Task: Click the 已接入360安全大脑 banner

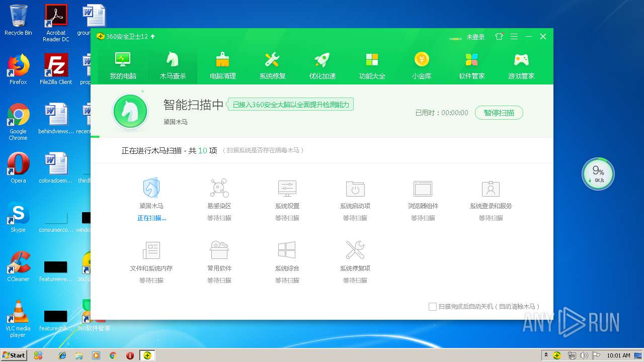Action: (x=291, y=105)
